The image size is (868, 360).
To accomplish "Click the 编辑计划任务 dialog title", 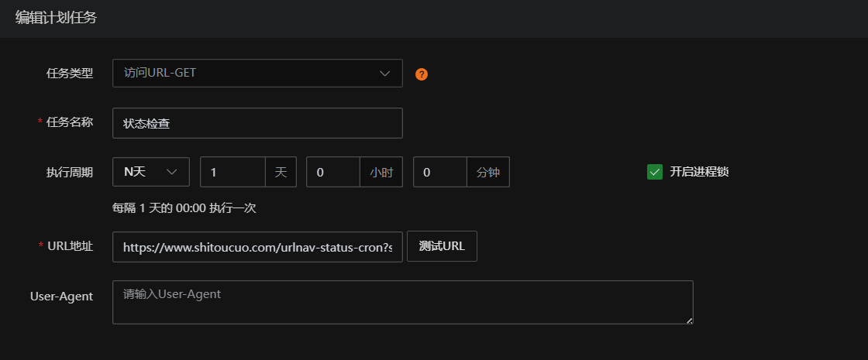I will [56, 18].
